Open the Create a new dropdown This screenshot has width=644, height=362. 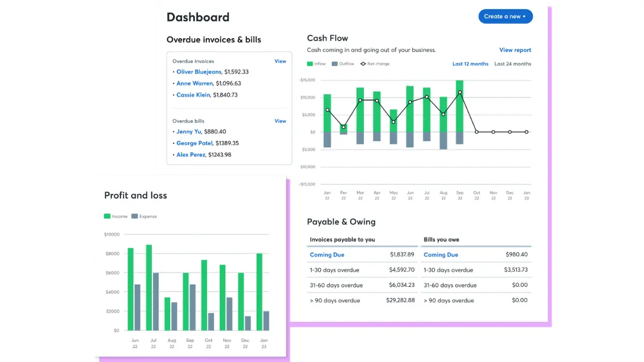tap(505, 16)
